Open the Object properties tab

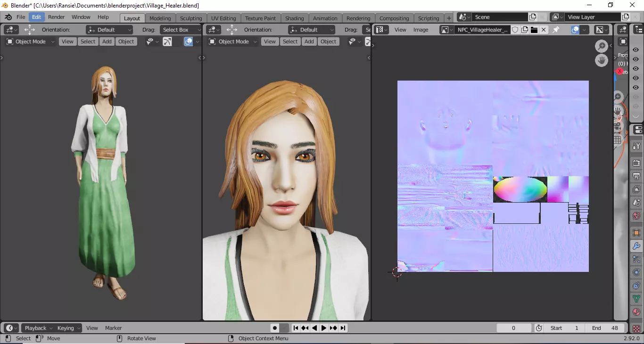[636, 233]
